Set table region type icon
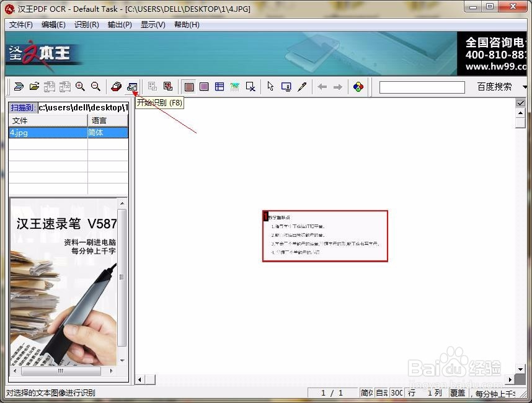The image size is (532, 403). (219, 87)
